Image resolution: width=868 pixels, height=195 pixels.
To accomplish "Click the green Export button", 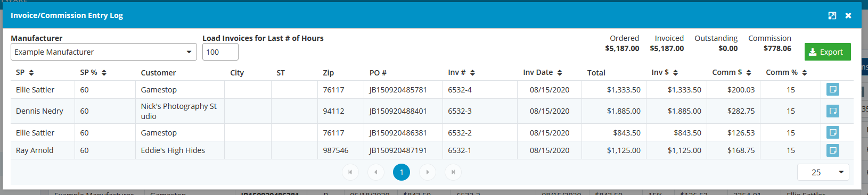I will (x=828, y=52).
